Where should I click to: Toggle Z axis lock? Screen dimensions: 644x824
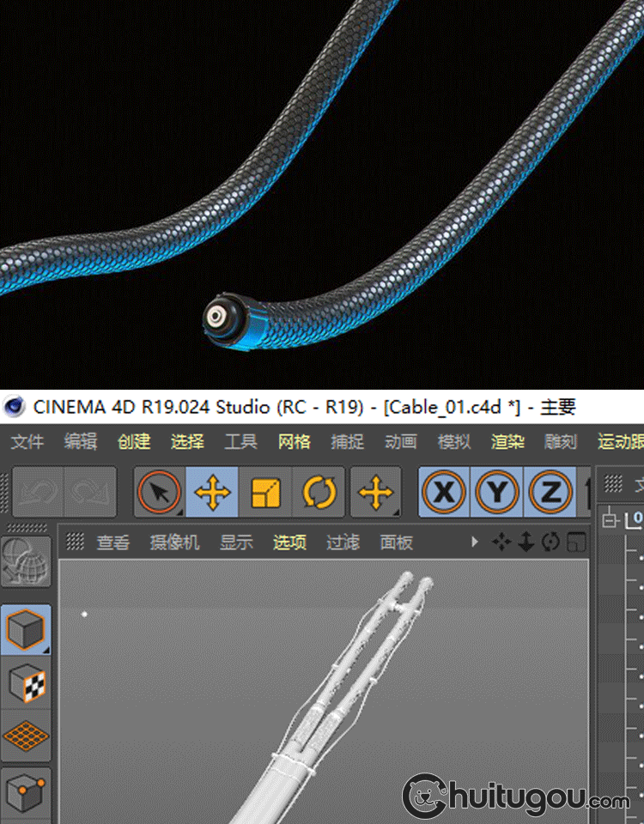550,493
